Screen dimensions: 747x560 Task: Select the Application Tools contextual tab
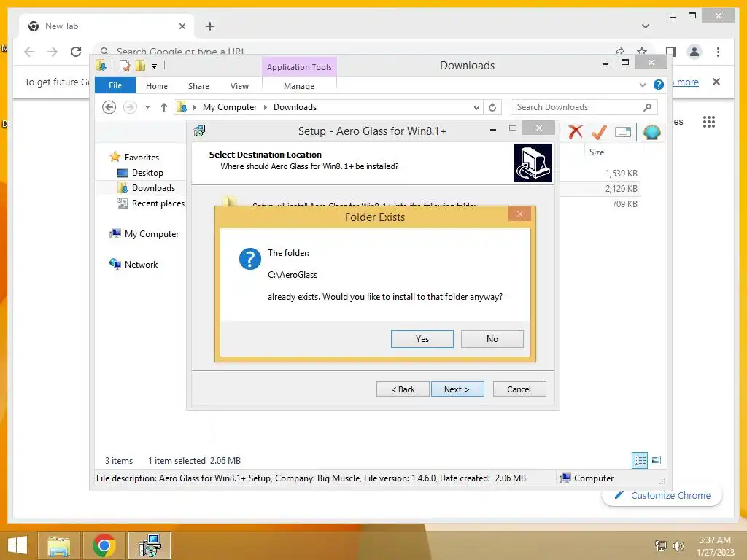click(299, 66)
